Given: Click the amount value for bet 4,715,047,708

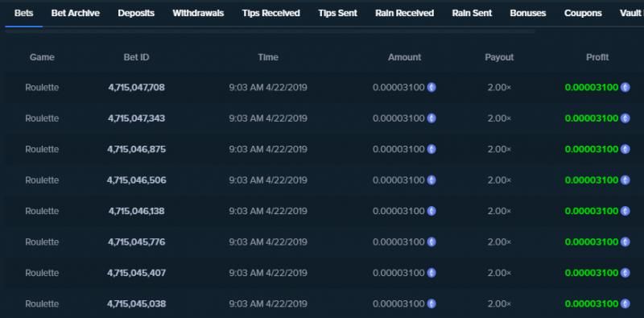Looking at the screenshot, I should pyautogui.click(x=398, y=87).
